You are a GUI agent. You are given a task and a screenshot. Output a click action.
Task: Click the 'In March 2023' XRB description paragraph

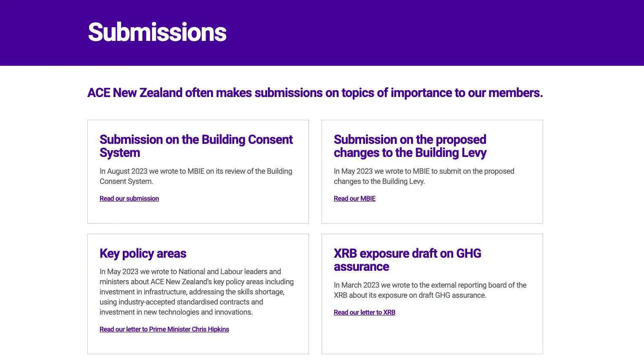point(430,290)
